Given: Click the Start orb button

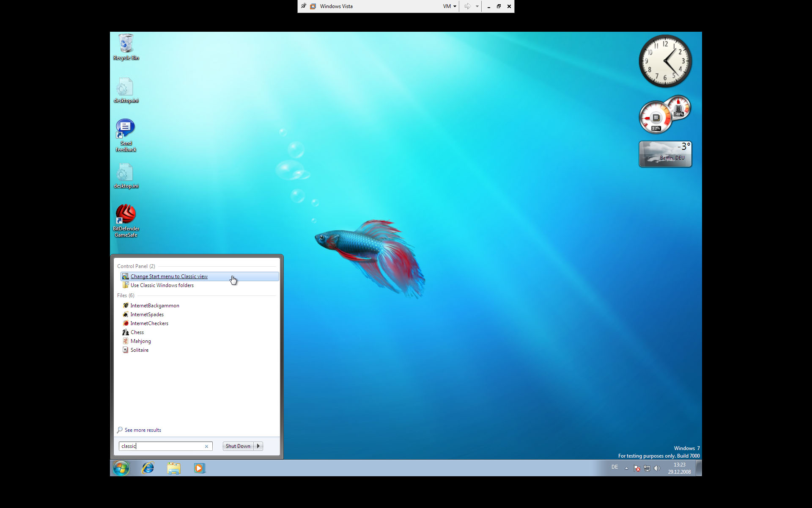Looking at the screenshot, I should point(121,468).
